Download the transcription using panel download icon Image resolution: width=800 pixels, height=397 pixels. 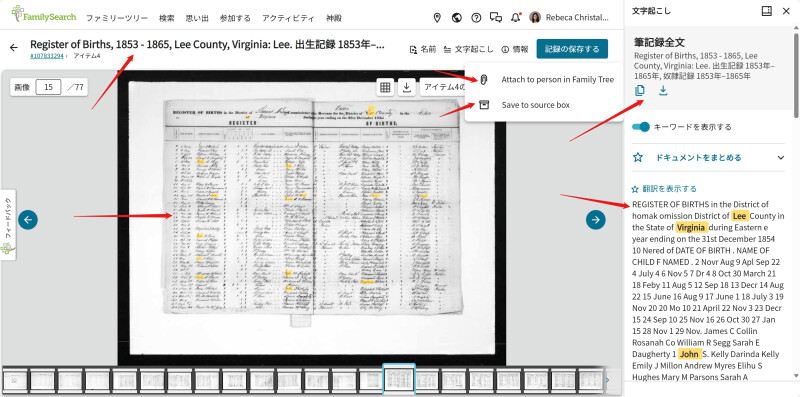(663, 91)
